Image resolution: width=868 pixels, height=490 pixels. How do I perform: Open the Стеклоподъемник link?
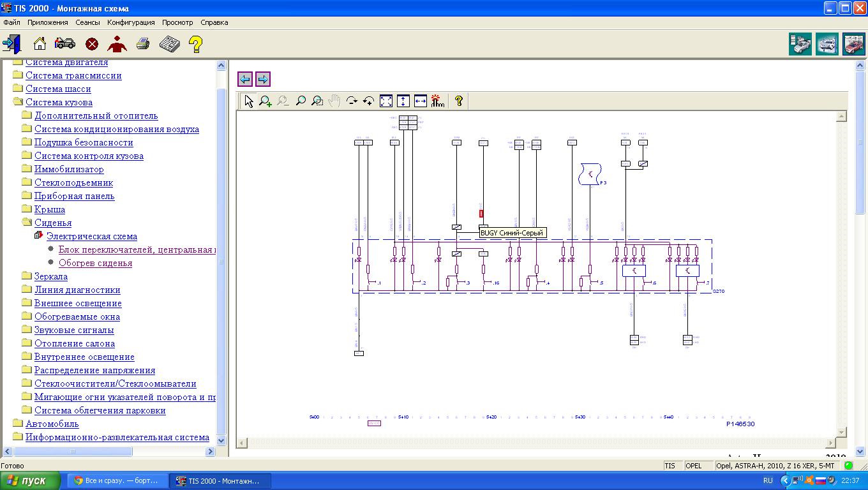[x=73, y=182]
